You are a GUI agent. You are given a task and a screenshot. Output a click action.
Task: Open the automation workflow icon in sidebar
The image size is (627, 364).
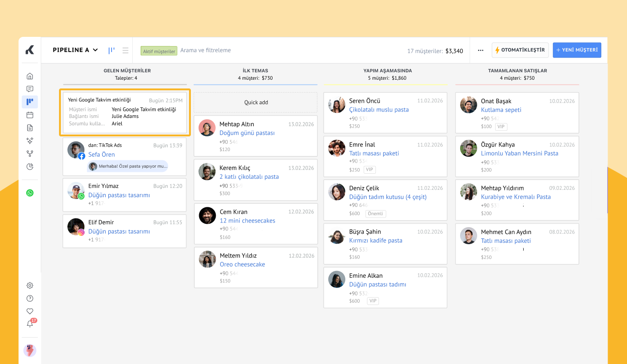(x=30, y=153)
